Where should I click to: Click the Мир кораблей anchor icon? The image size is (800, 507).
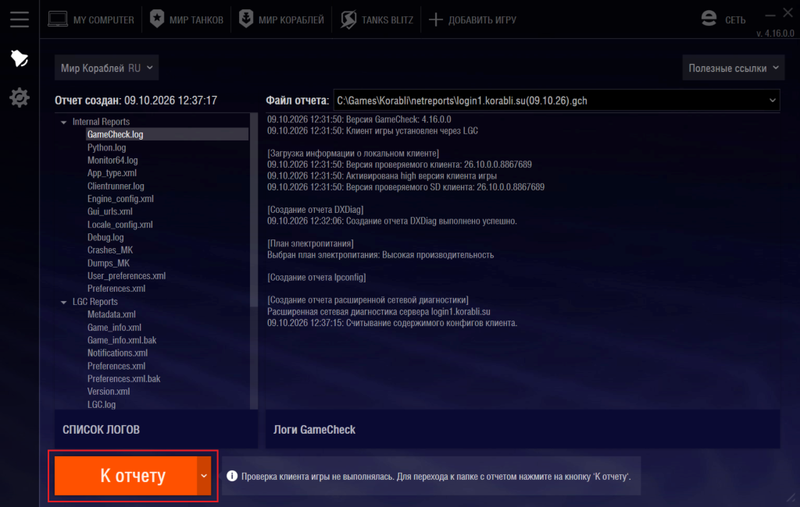click(246, 19)
